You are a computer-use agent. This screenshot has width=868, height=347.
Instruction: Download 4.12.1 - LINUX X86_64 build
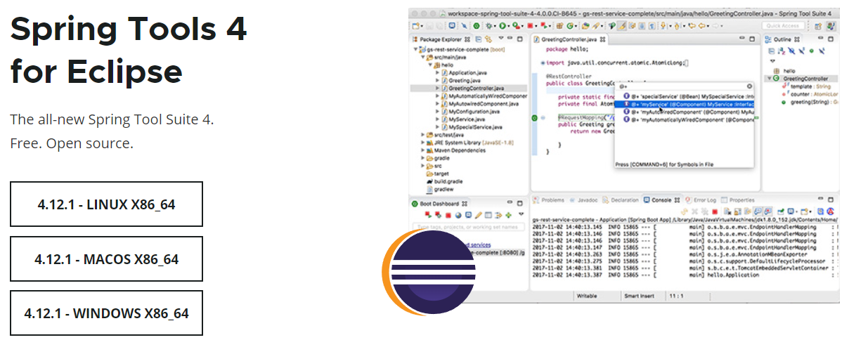click(106, 204)
